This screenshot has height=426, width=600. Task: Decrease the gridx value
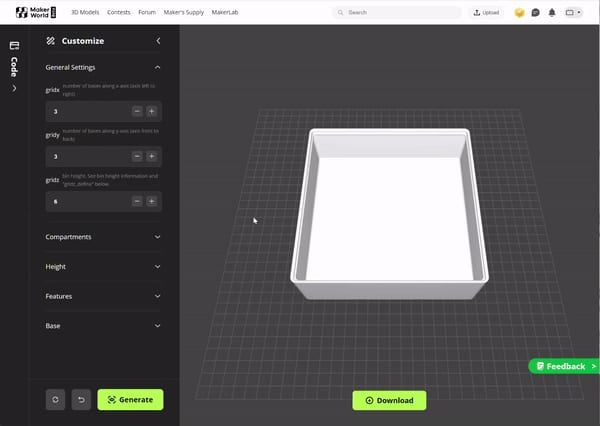tap(137, 111)
